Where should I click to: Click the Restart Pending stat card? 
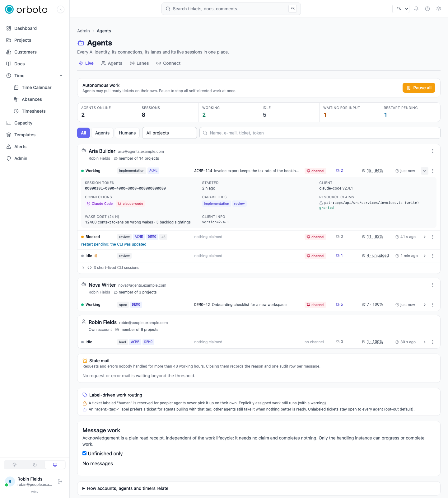point(410,112)
